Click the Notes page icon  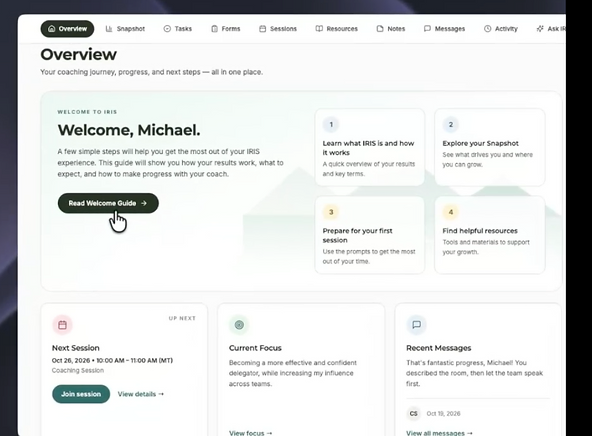pyautogui.click(x=380, y=29)
